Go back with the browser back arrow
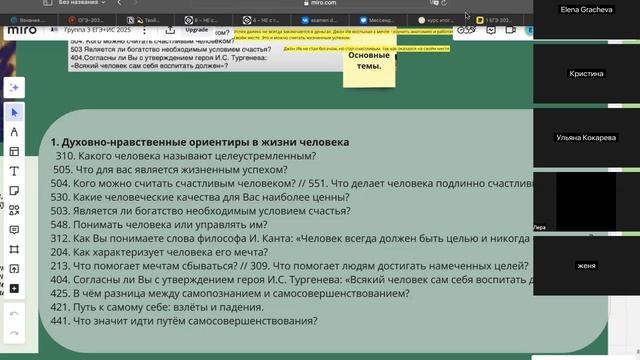The width and height of the screenshot is (640, 360). (119, 2)
